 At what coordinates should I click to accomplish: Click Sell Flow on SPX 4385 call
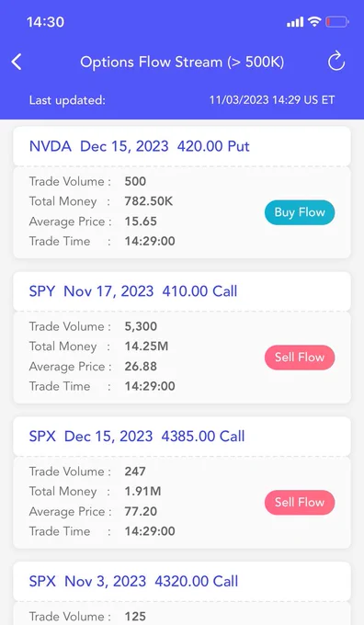[300, 503]
